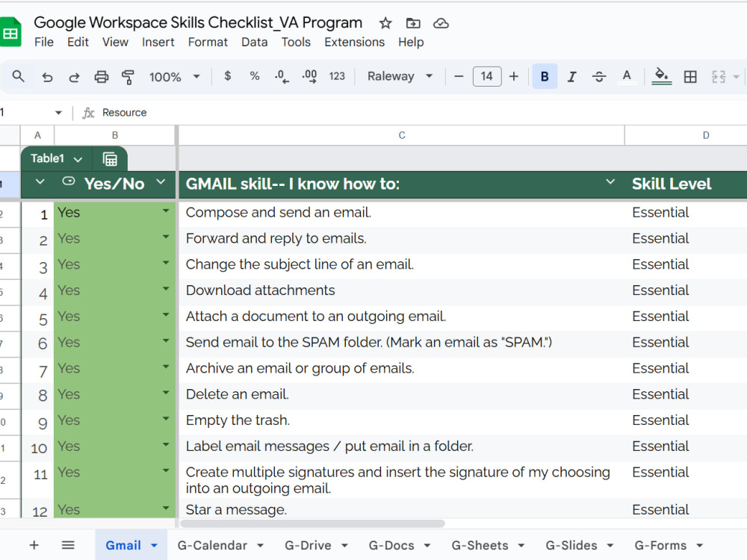The width and height of the screenshot is (747, 560).
Task: Open the Data menu
Action: click(x=255, y=43)
